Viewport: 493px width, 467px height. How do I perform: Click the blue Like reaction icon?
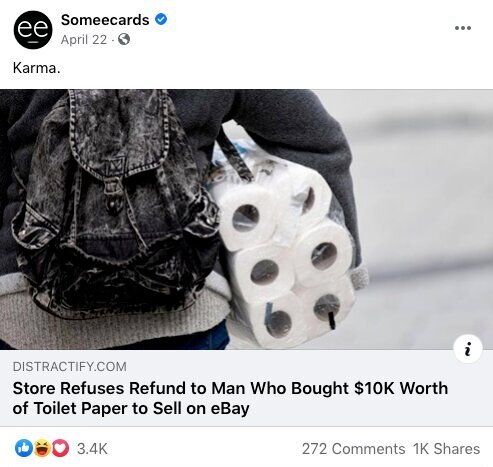tap(24, 448)
